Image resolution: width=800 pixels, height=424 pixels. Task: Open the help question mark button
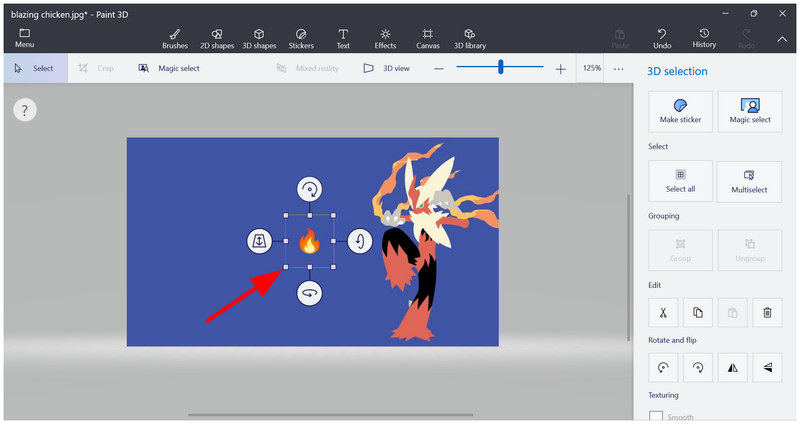[24, 110]
